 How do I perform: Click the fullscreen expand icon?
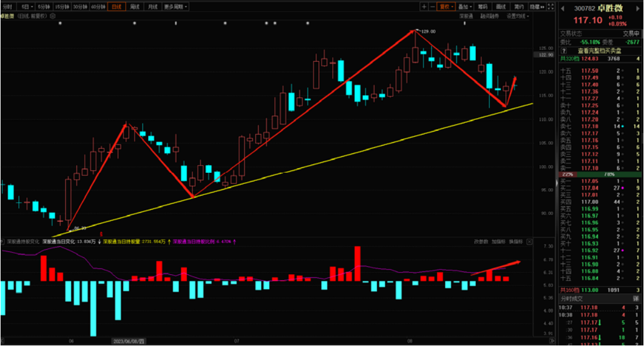(x=550, y=6)
